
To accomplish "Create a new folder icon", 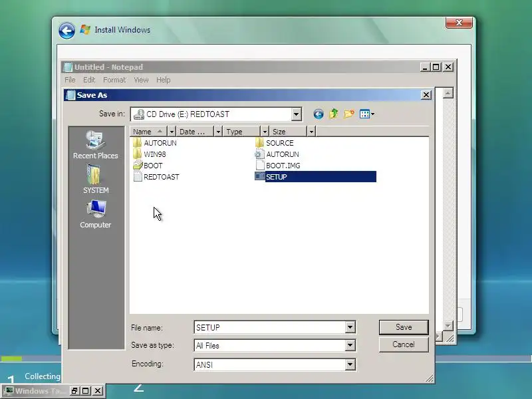I will click(x=348, y=114).
